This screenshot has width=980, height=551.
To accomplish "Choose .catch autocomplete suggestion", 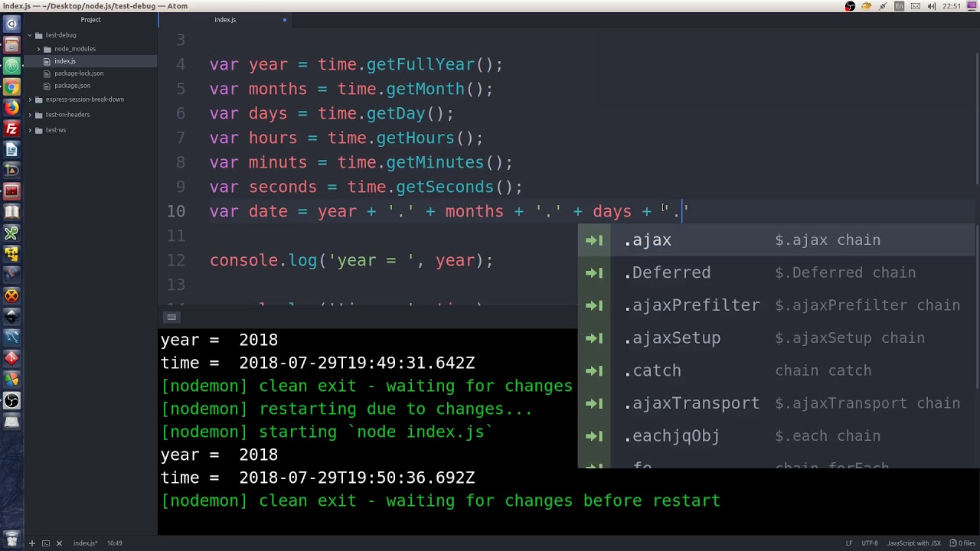I will [778, 370].
